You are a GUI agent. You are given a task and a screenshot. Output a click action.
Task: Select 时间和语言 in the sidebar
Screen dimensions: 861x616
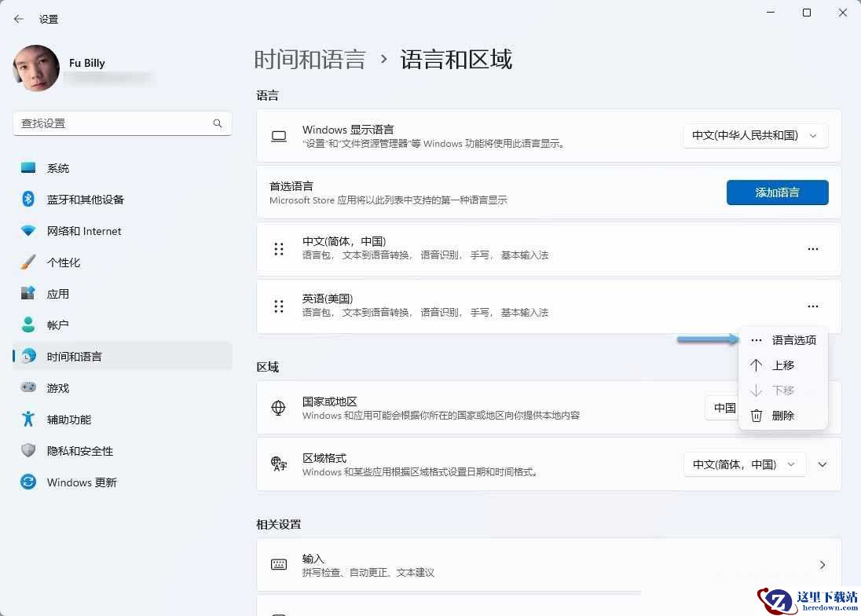pos(122,356)
